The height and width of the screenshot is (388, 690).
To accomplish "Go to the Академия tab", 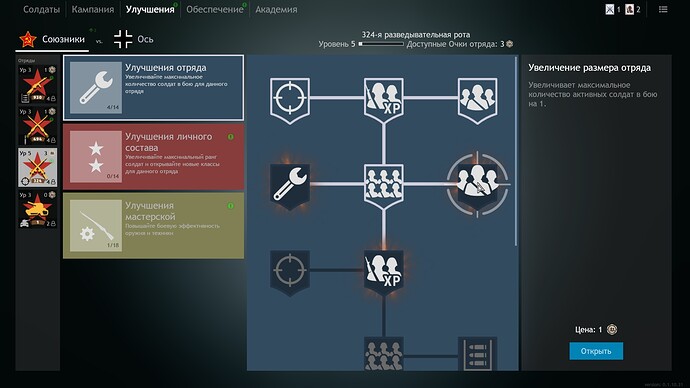I will tap(276, 9).
